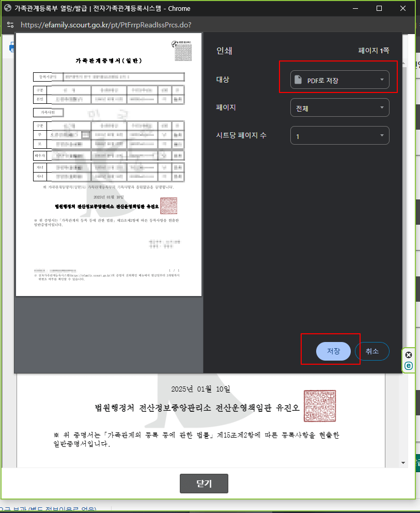The image size is (420, 513).
Task: Expand the 페이지 dropdown showing 전체
Action: 339,107
